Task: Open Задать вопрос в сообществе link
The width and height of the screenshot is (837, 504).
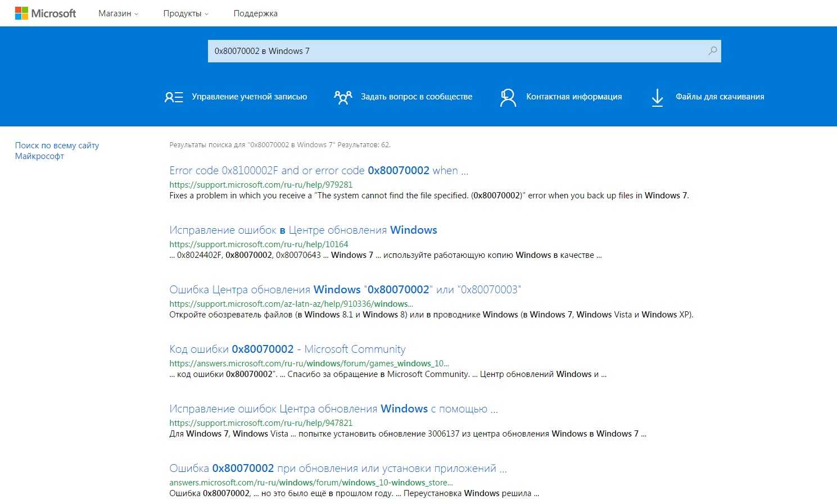Action: click(417, 97)
